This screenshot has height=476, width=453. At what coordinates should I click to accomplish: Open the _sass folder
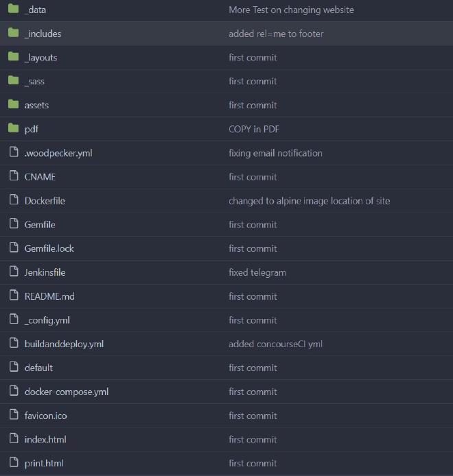[x=34, y=82]
